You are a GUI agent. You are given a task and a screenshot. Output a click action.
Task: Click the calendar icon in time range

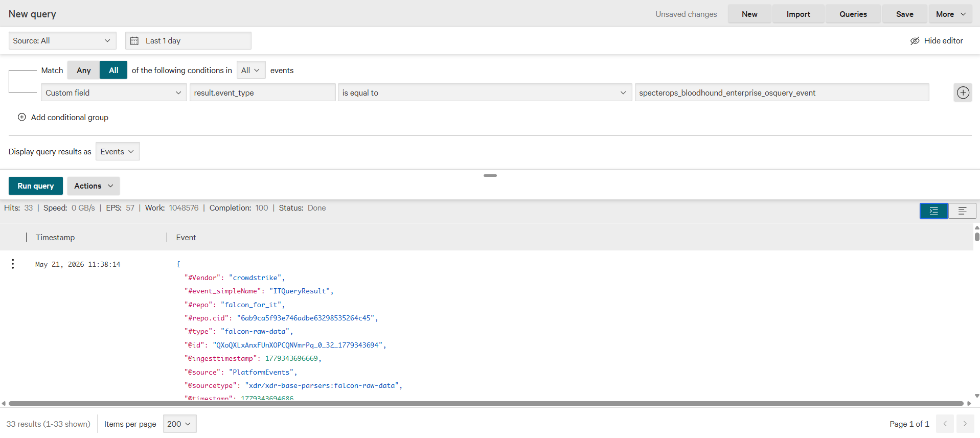[134, 41]
